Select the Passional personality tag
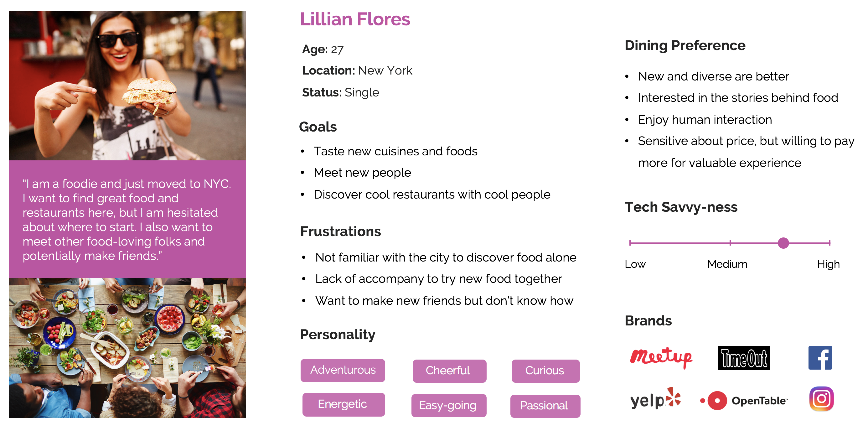The width and height of the screenshot is (868, 431). [545, 406]
